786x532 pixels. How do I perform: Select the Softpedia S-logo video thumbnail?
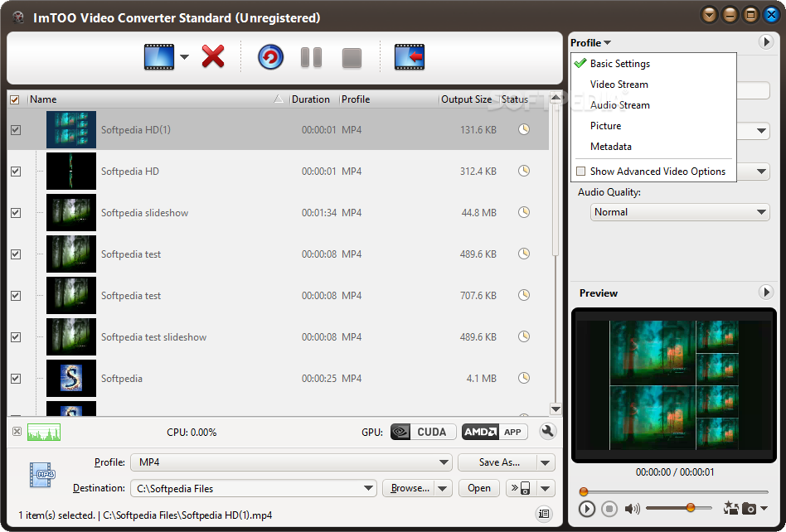tap(71, 378)
